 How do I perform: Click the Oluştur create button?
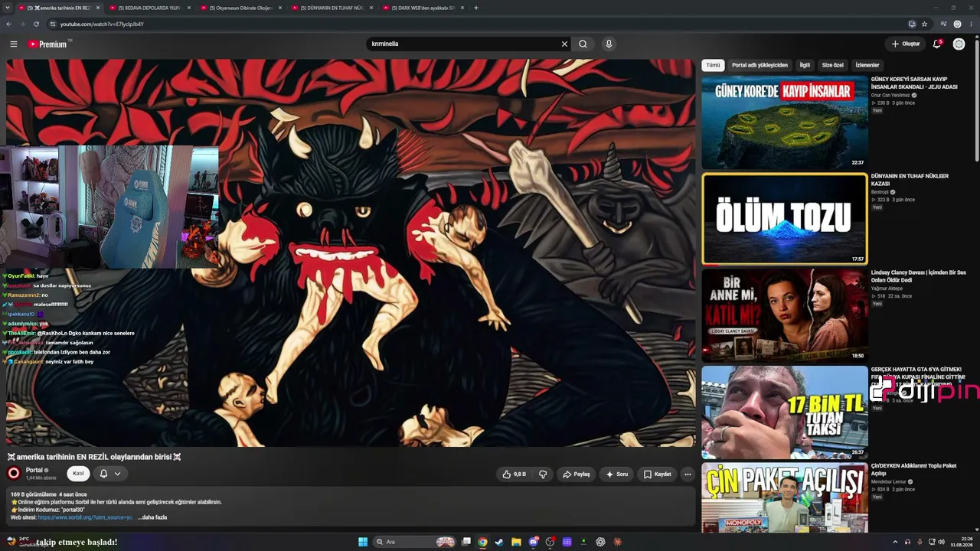pos(905,44)
